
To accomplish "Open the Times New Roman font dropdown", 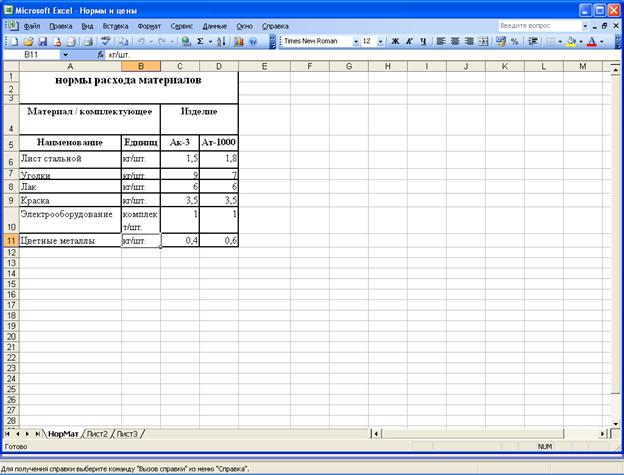I will pyautogui.click(x=356, y=41).
